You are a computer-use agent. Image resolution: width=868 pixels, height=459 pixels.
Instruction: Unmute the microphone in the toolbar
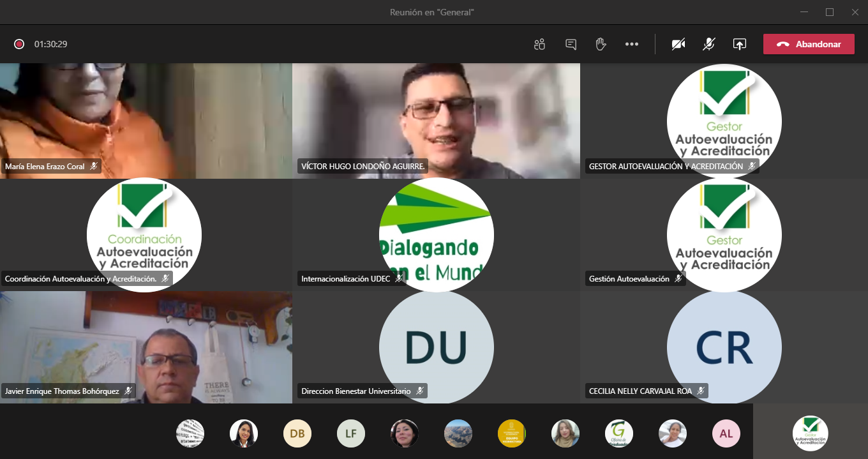(709, 44)
